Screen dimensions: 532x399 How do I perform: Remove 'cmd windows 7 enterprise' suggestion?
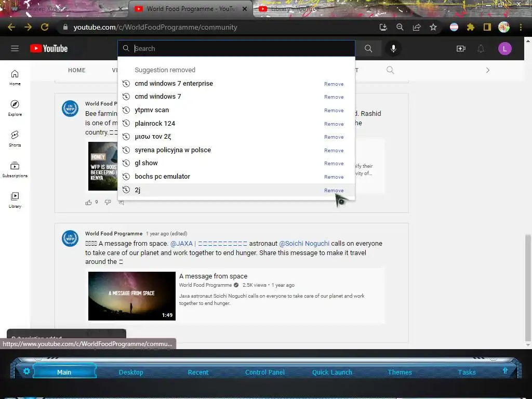coord(334,84)
